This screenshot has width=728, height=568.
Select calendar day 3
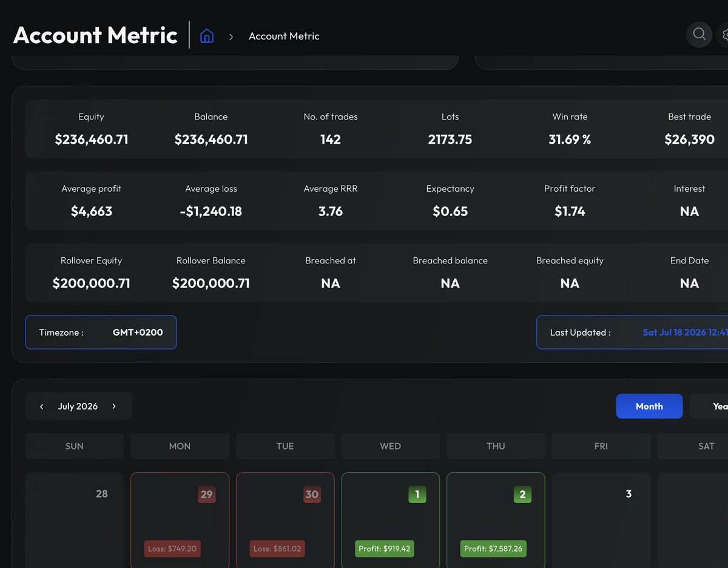pyautogui.click(x=601, y=520)
